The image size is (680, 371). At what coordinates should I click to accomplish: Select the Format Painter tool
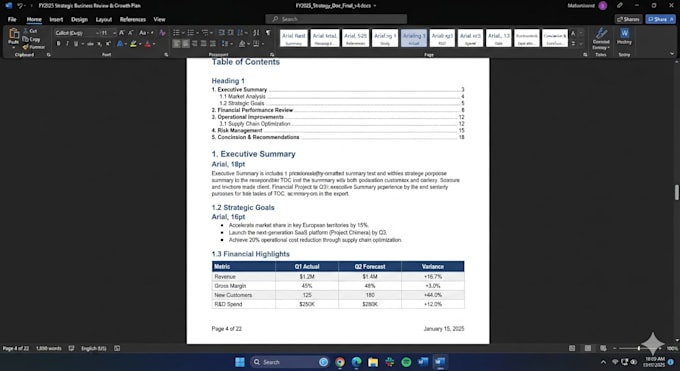pos(33,47)
